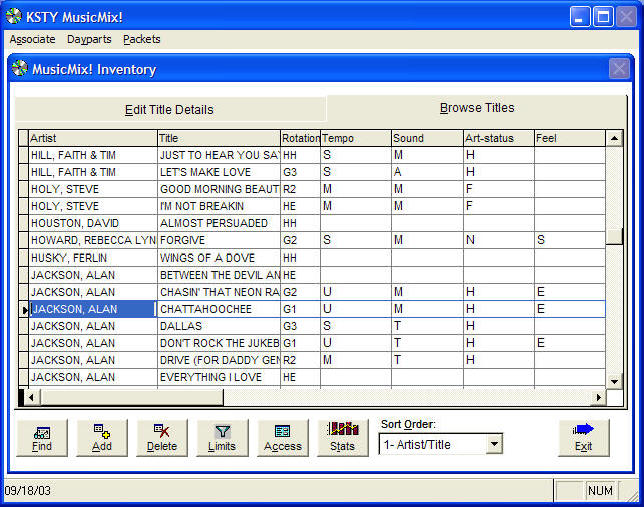Select the WINGS OF A DOVE title
The height and width of the screenshot is (507, 644).
point(219,258)
